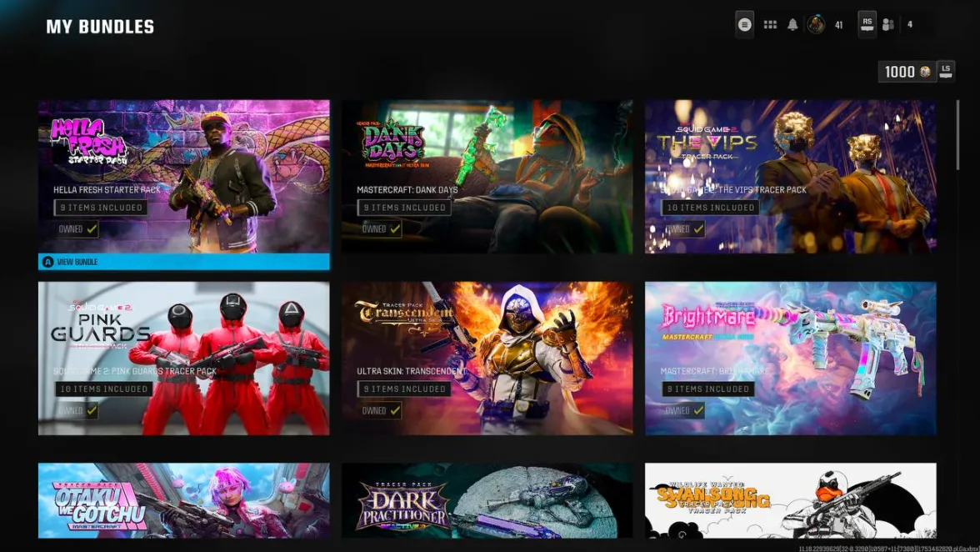Open the grid apps menu icon
Image resolution: width=980 pixels, height=552 pixels.
coord(770,25)
